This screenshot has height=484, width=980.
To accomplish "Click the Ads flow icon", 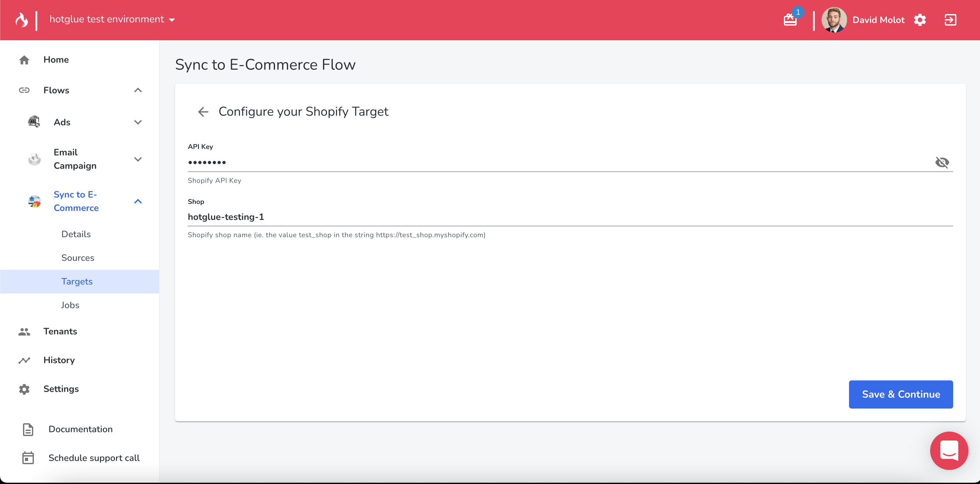I will [x=34, y=122].
